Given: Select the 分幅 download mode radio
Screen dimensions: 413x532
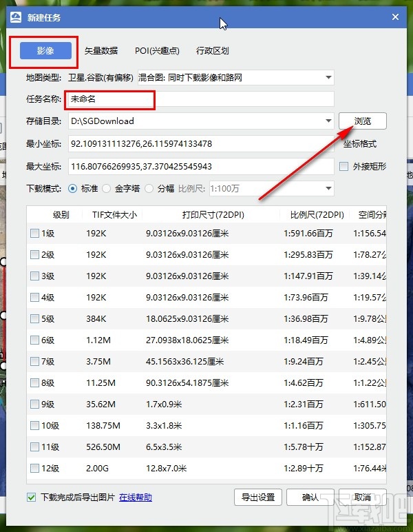Looking at the screenshot, I should 149,189.
